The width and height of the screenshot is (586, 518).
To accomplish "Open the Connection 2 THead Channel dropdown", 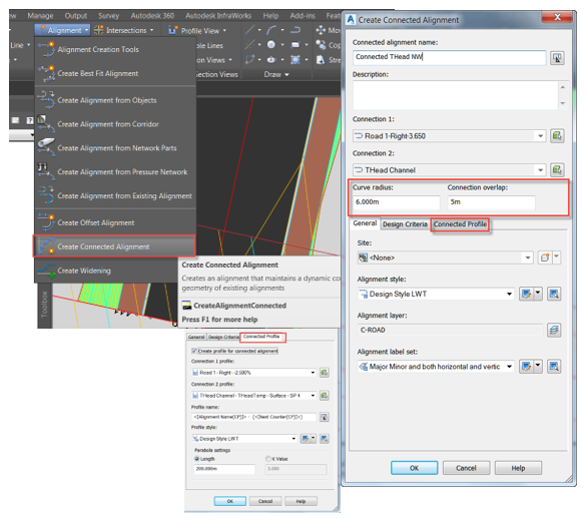I will pos(540,170).
